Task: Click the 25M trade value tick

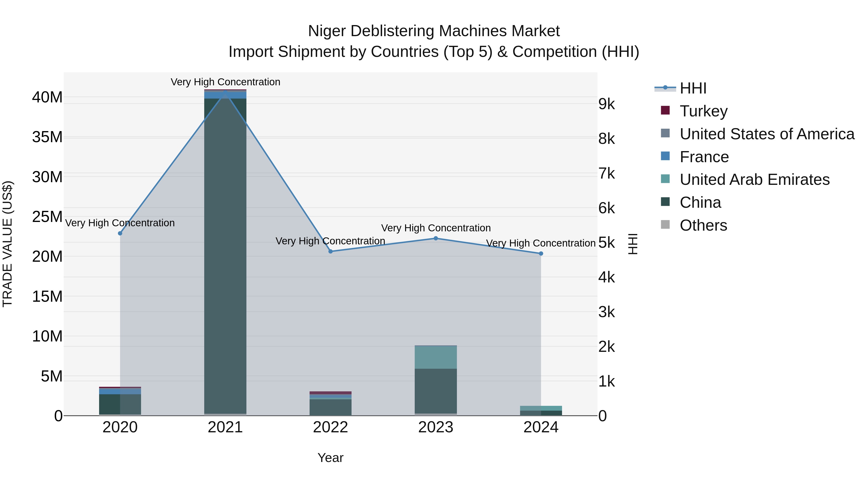Action: coord(47,217)
